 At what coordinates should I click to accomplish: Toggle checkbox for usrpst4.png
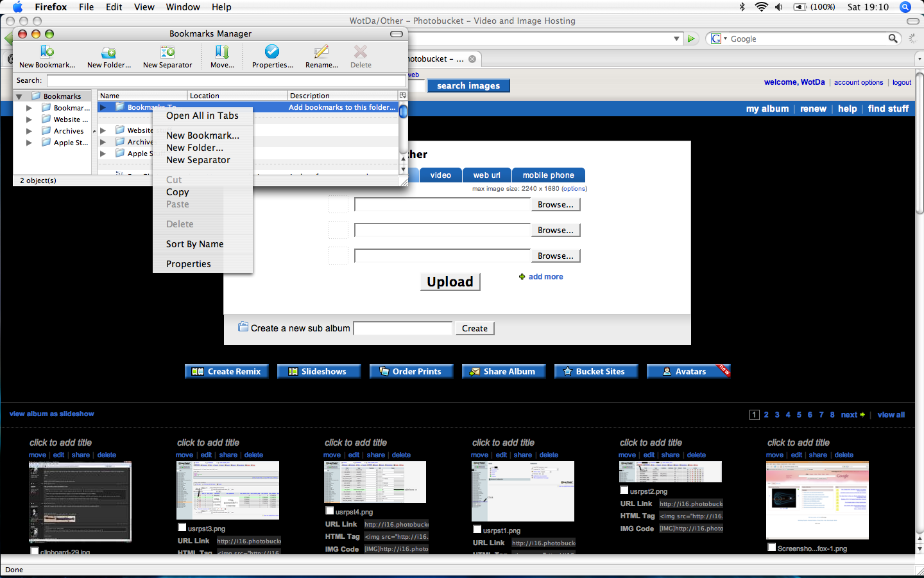330,511
